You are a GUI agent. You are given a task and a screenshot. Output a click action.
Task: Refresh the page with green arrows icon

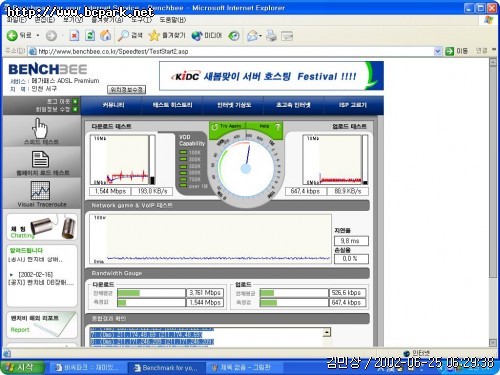point(90,35)
